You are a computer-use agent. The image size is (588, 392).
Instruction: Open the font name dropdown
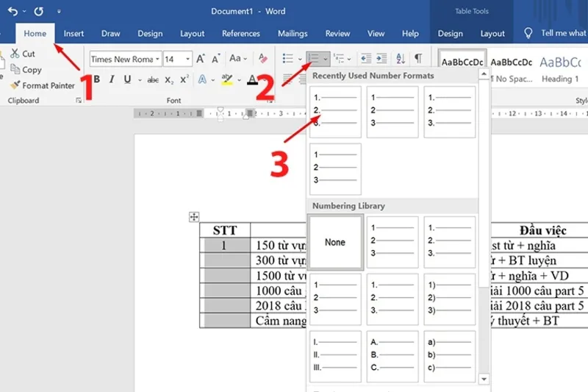[x=157, y=59]
